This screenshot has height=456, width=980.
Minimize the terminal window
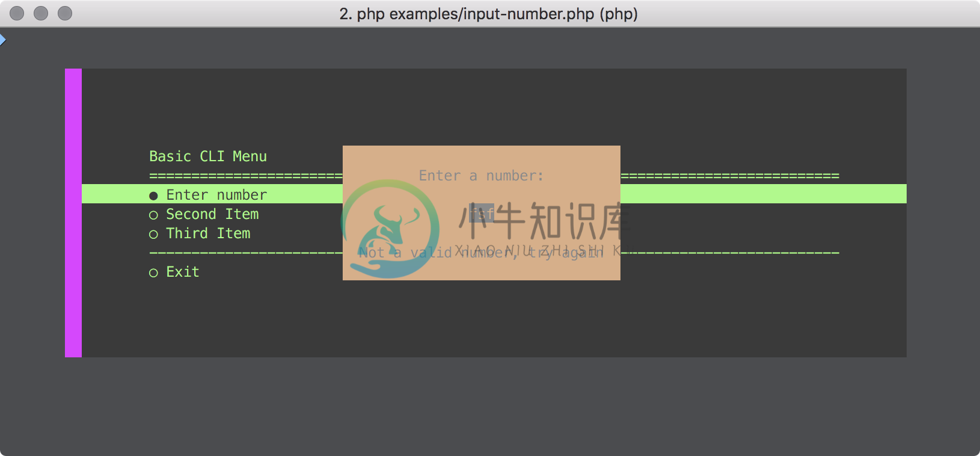41,13
